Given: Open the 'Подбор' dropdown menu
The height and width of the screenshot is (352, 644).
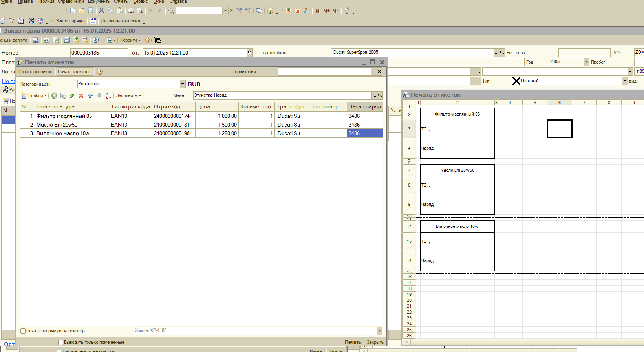Looking at the screenshot, I should coord(34,95).
